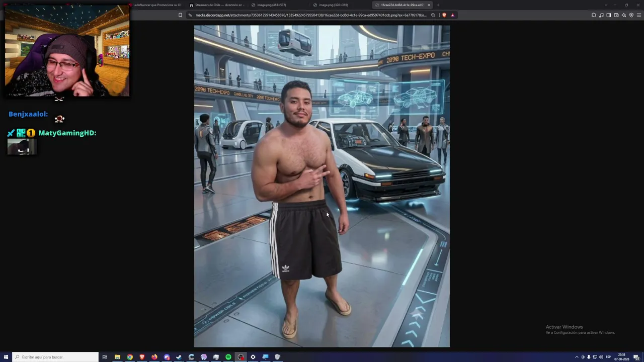The height and width of the screenshot is (362, 644).
Task: Click the Windows Start button
Action: (x=6, y=357)
